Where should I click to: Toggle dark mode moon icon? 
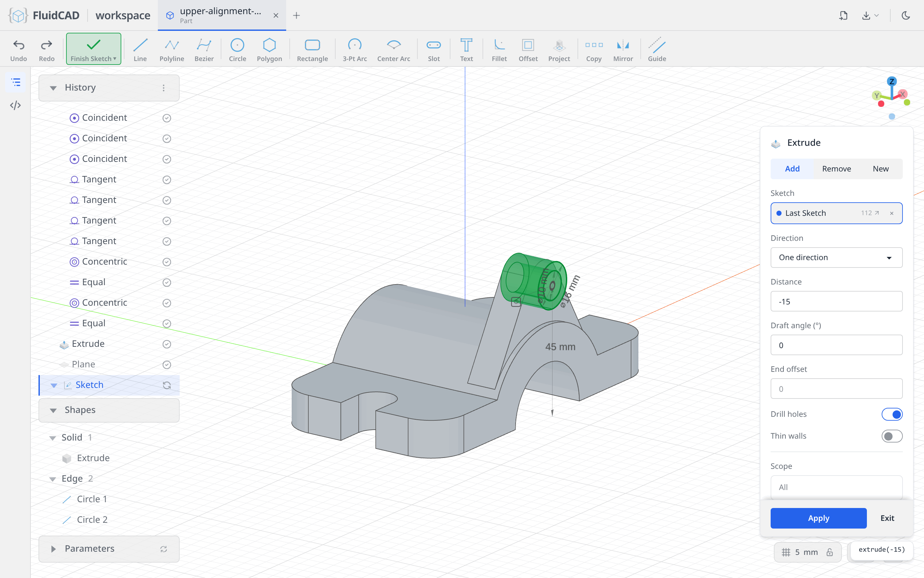coord(906,15)
